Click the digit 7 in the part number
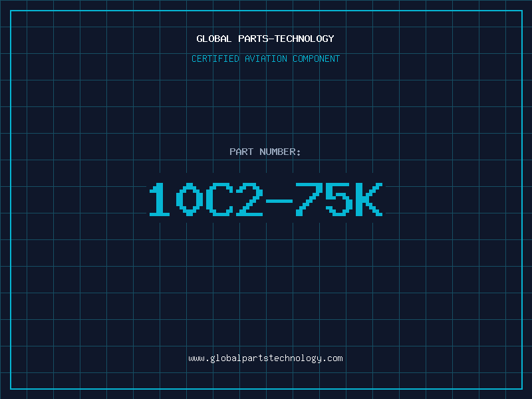This screenshot has height=399, width=532. [309, 199]
